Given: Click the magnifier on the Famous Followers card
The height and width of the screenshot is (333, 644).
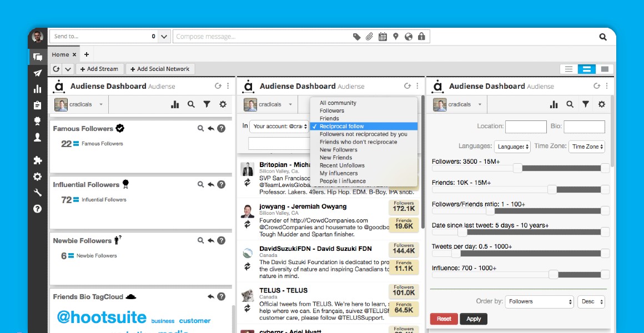Looking at the screenshot, I should pos(200,129).
